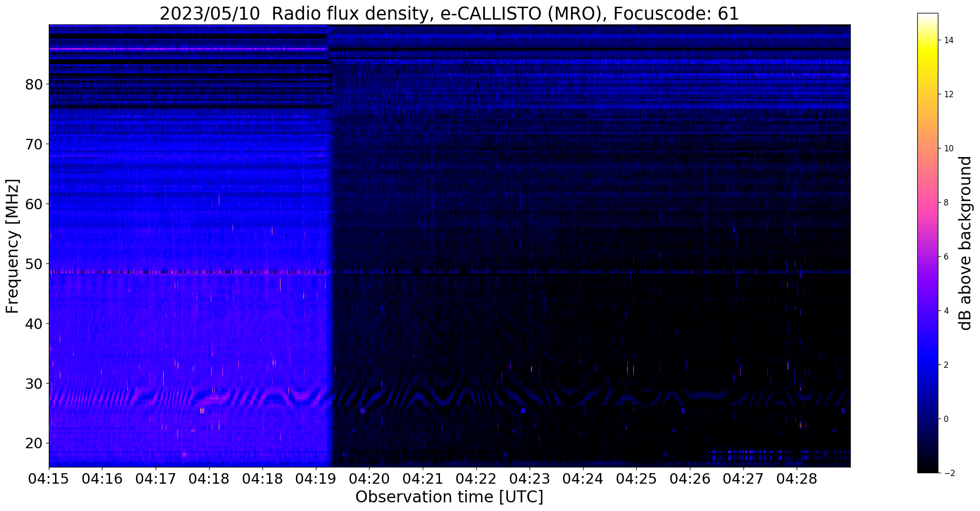Click the "dB above background" colorbar label
The width and height of the screenshot is (980, 511).
[966, 243]
